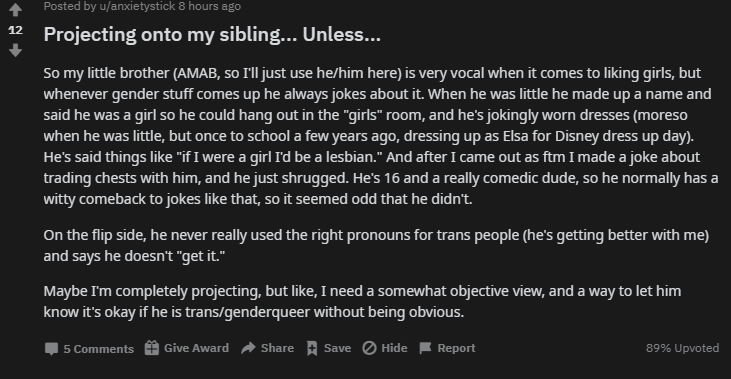Click the curved arrow share icon
This screenshot has width=731, height=379.
coord(248,348)
